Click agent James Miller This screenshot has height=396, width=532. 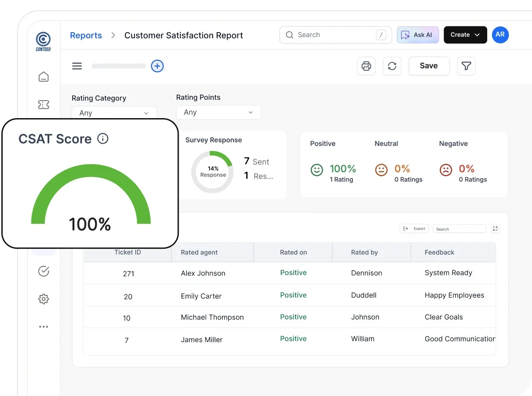click(202, 340)
